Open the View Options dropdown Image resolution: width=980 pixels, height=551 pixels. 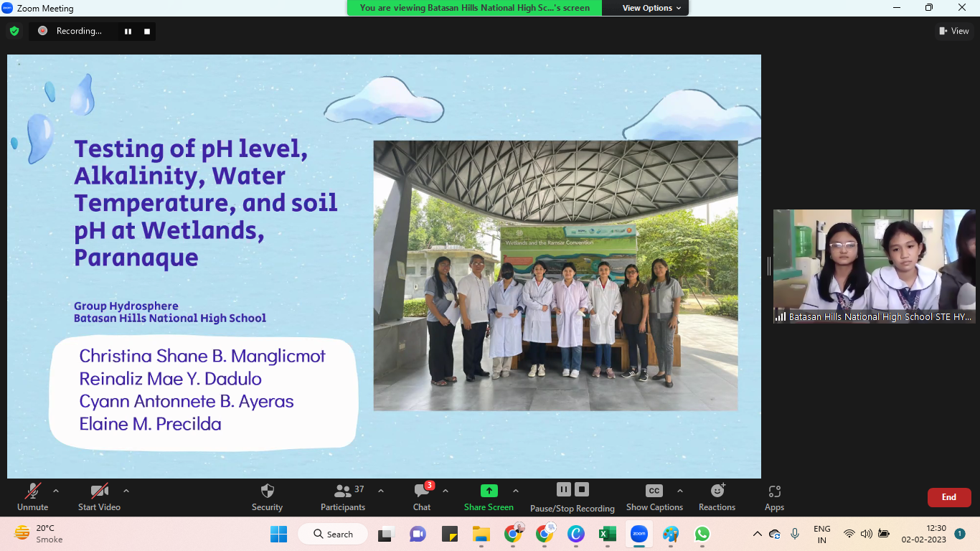pyautogui.click(x=651, y=8)
